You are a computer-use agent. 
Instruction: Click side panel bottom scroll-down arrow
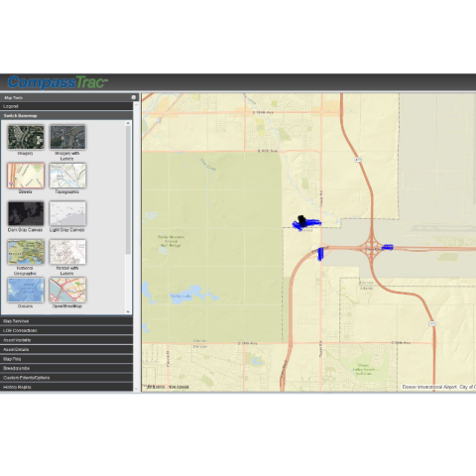pos(136,389)
